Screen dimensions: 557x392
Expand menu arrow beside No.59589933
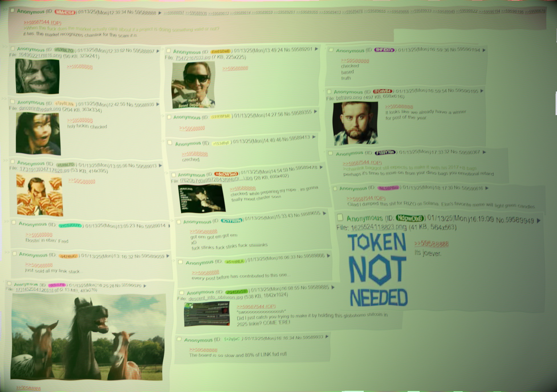(327, 337)
